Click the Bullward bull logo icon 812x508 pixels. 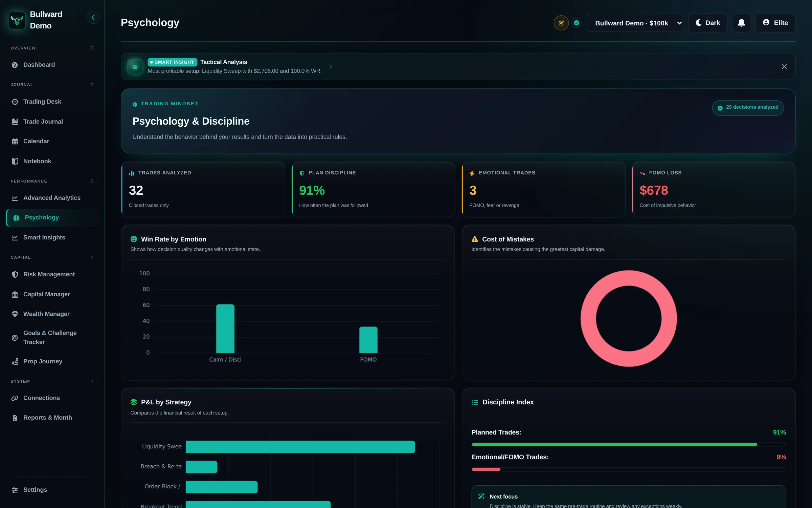pyautogui.click(x=17, y=20)
